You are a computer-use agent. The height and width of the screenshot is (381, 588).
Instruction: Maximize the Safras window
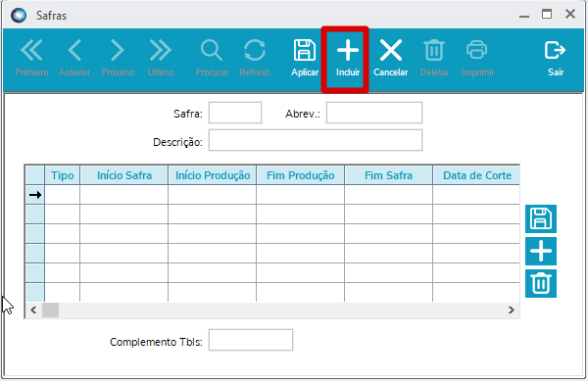(547, 15)
